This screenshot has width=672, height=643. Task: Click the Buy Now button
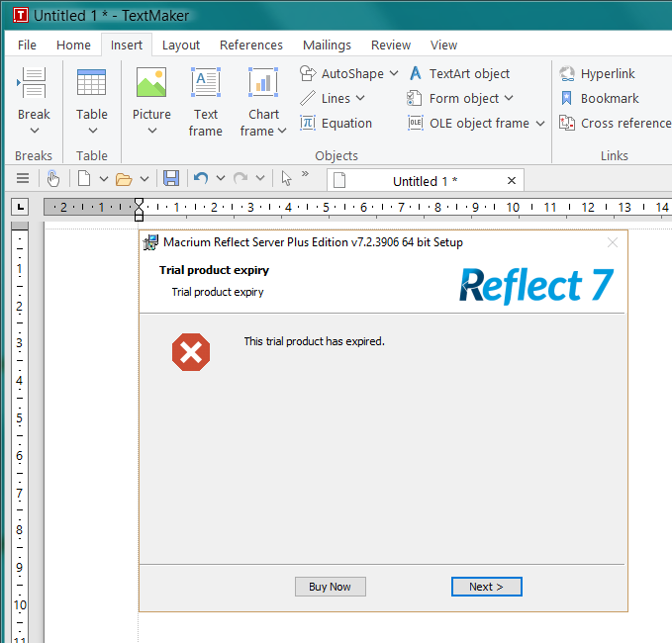(x=330, y=587)
